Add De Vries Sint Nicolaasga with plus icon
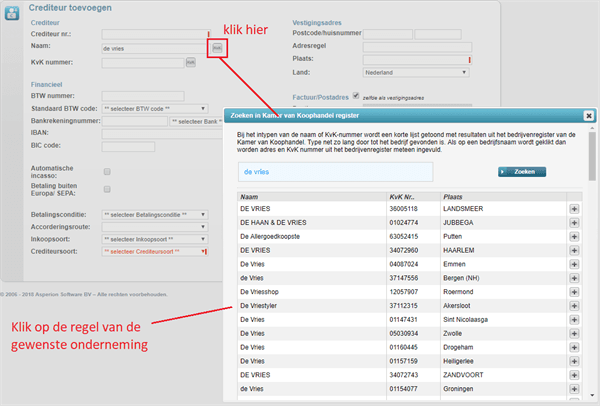 pos(574,320)
